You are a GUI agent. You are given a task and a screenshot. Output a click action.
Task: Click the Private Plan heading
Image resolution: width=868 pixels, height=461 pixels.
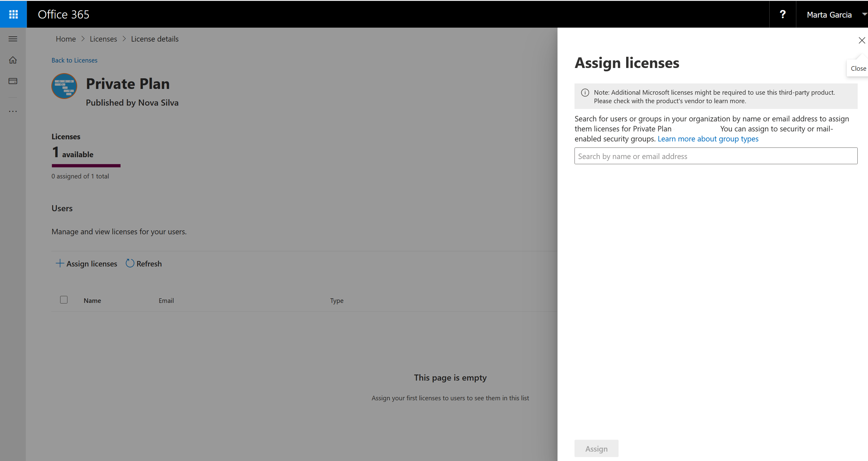(x=128, y=83)
